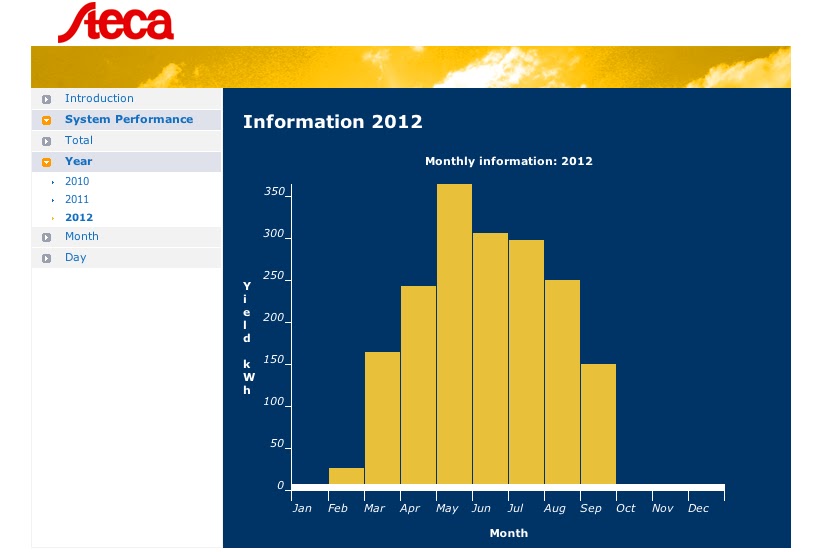Image resolution: width=820 pixels, height=552 pixels.
Task: Click the February yield bar
Action: pyautogui.click(x=346, y=476)
